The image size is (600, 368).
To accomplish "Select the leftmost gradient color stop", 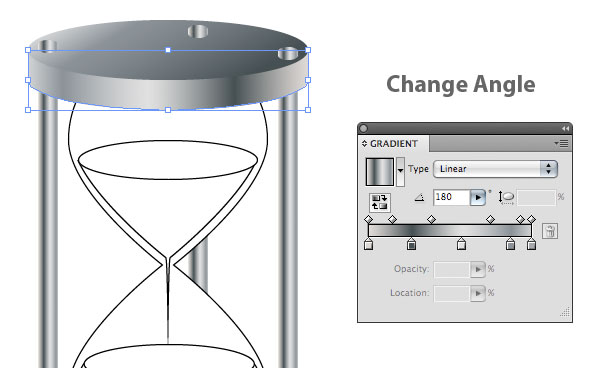I will click(368, 244).
